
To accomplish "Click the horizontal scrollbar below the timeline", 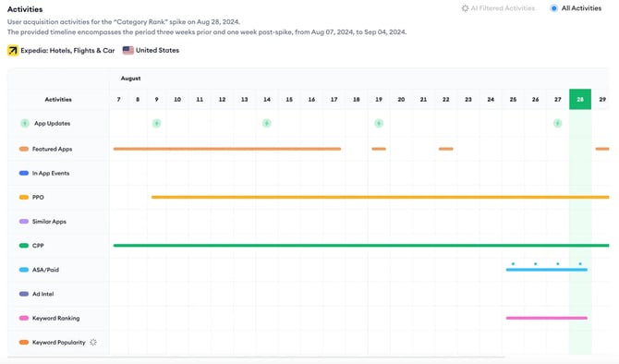I will pyautogui.click(x=256, y=358).
